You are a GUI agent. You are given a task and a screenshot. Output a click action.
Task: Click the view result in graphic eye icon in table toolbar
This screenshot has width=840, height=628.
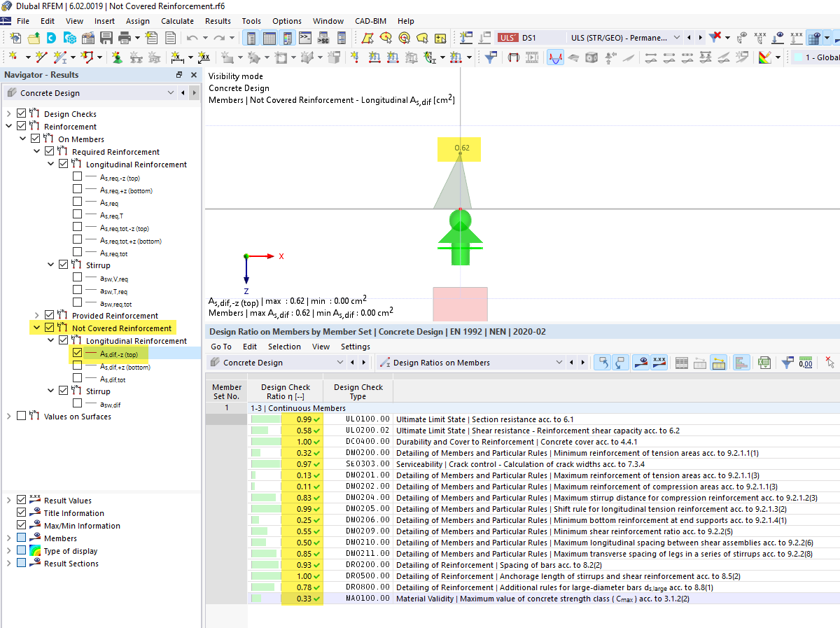(x=640, y=363)
